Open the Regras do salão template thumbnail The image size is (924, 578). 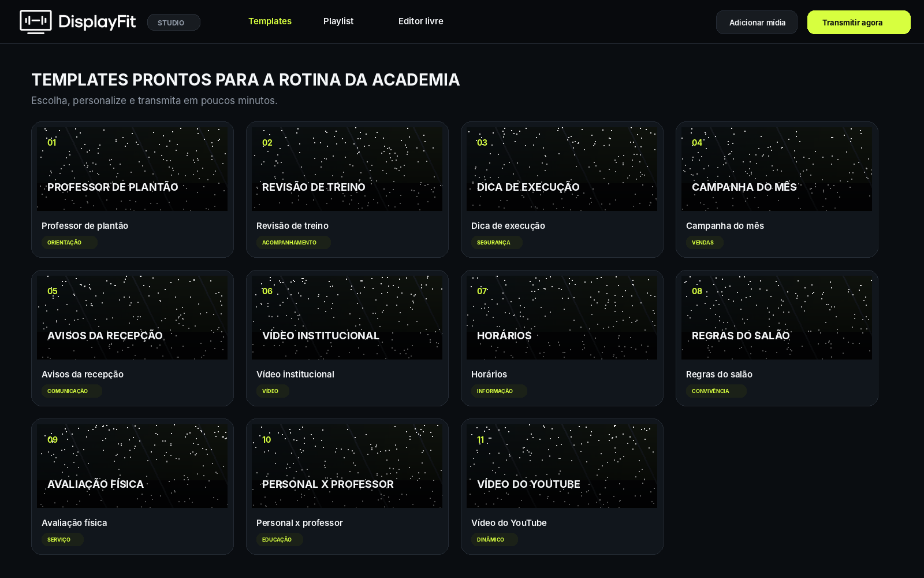(777, 317)
